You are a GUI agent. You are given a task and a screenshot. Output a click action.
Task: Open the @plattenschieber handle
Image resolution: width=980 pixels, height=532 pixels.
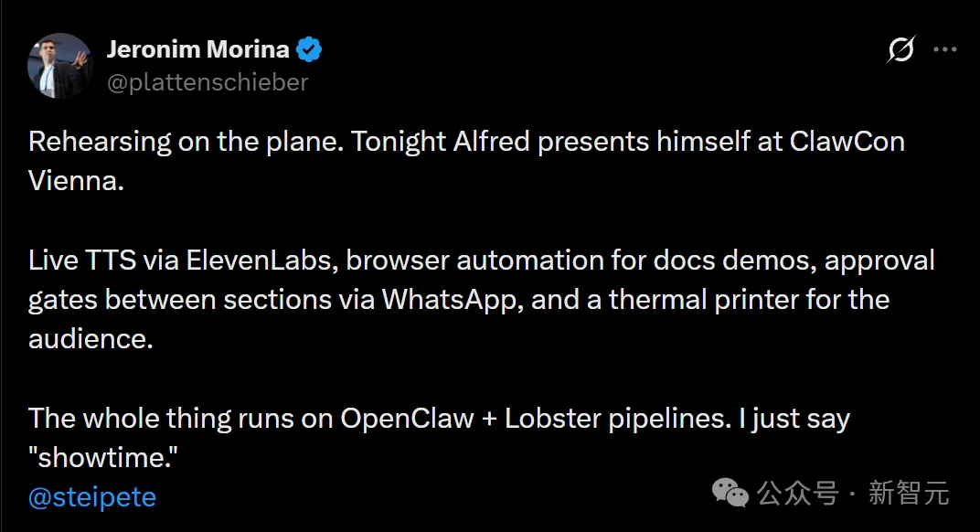pos(208,81)
